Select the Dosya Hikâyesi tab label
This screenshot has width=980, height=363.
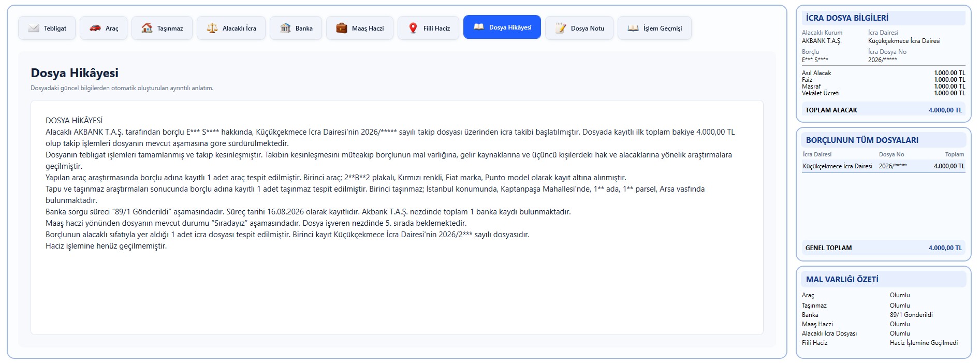pos(510,27)
